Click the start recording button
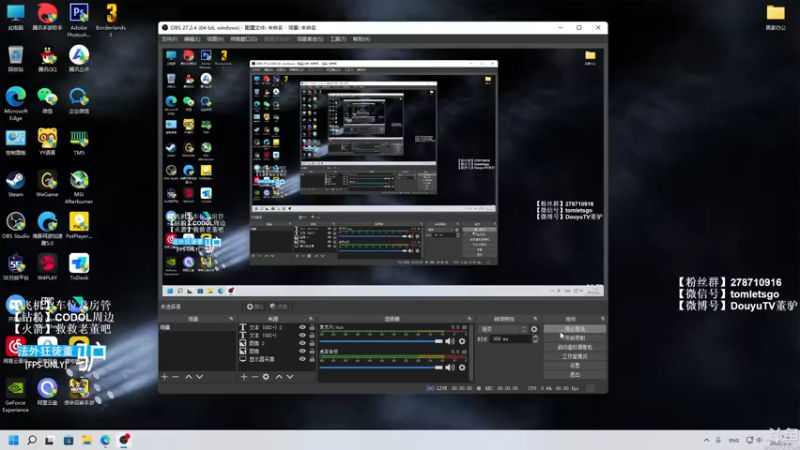 point(575,338)
